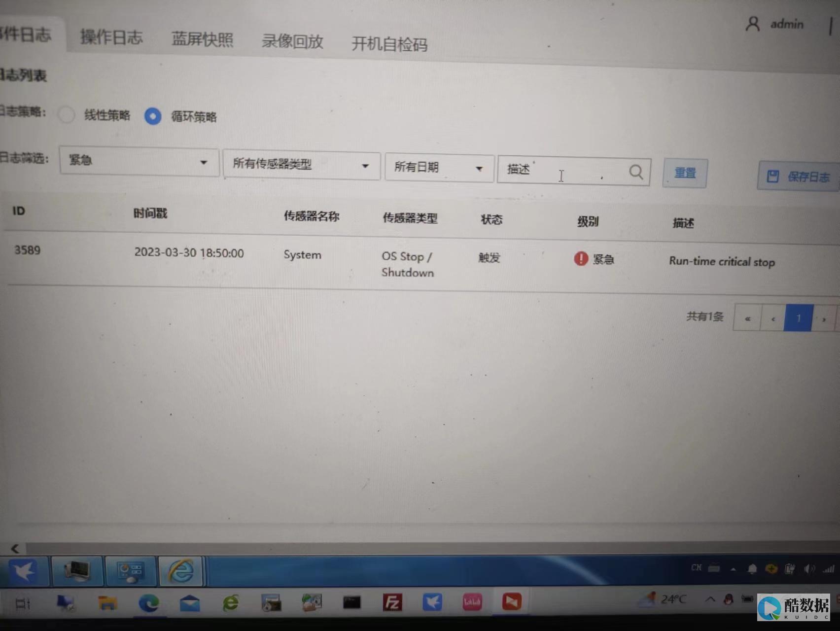Open pink bilibili app on host taskbar
The image size is (840, 631).
click(x=472, y=601)
